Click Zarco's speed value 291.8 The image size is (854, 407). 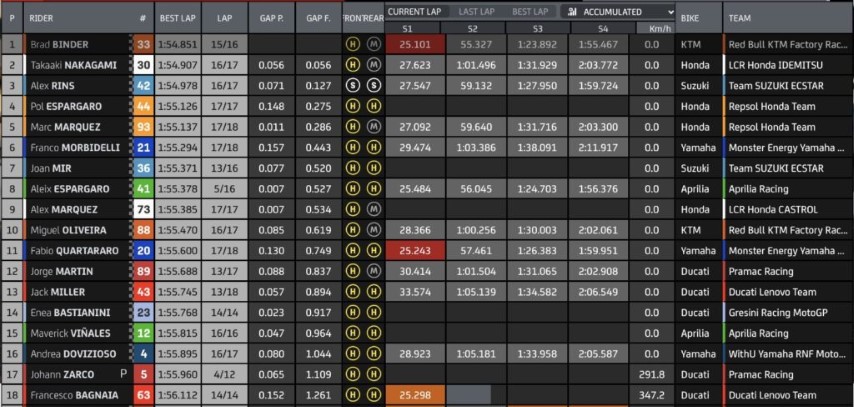tap(652, 374)
